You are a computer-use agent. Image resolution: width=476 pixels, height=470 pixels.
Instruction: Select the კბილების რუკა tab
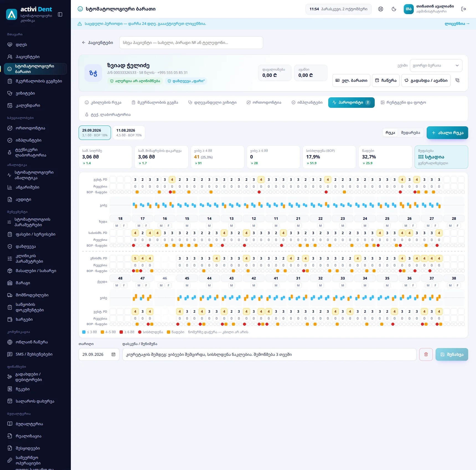pos(103,103)
